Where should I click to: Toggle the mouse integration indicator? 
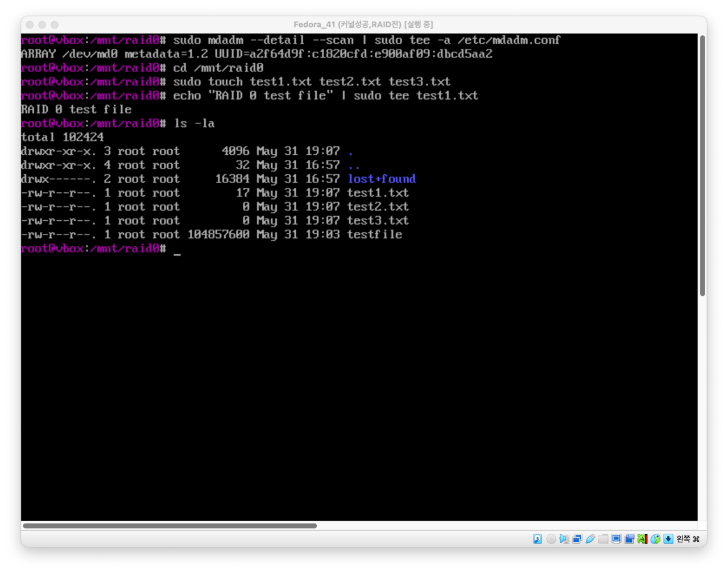(x=655, y=538)
